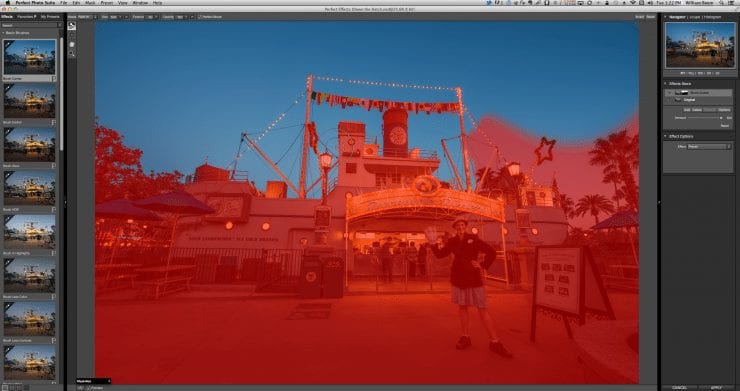Viewport: 740px width, 391px height.
Task: Open the Mask menu
Action: pos(90,3)
